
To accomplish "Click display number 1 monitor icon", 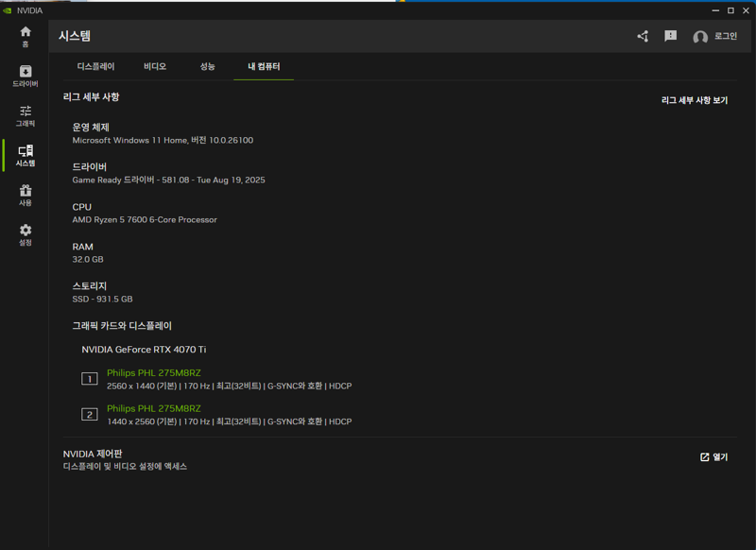I will tap(89, 379).
